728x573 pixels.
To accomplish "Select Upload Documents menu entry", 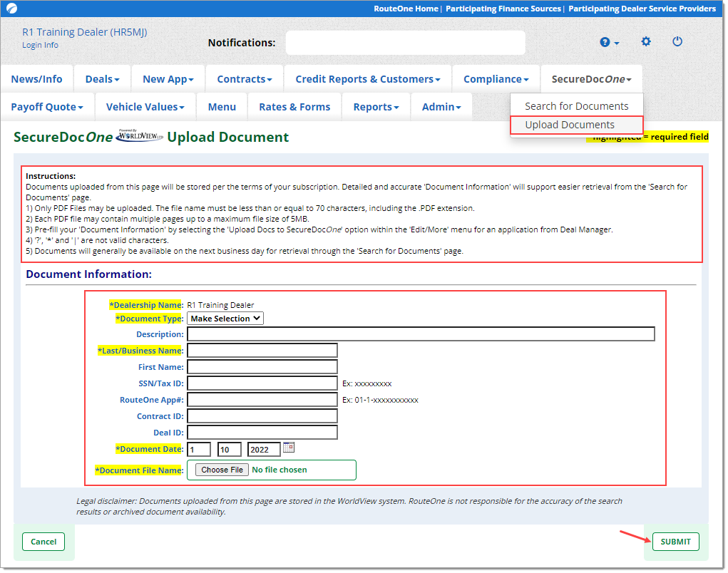I will tap(577, 125).
